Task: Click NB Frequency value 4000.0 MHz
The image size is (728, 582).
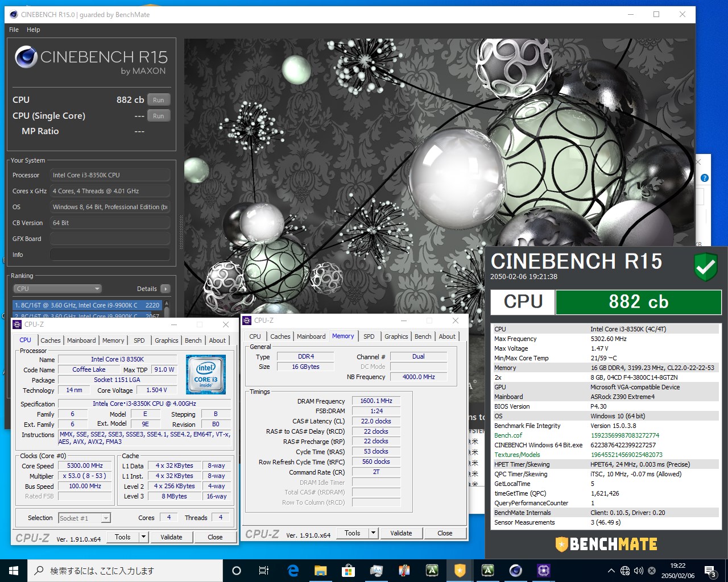Action: click(419, 377)
